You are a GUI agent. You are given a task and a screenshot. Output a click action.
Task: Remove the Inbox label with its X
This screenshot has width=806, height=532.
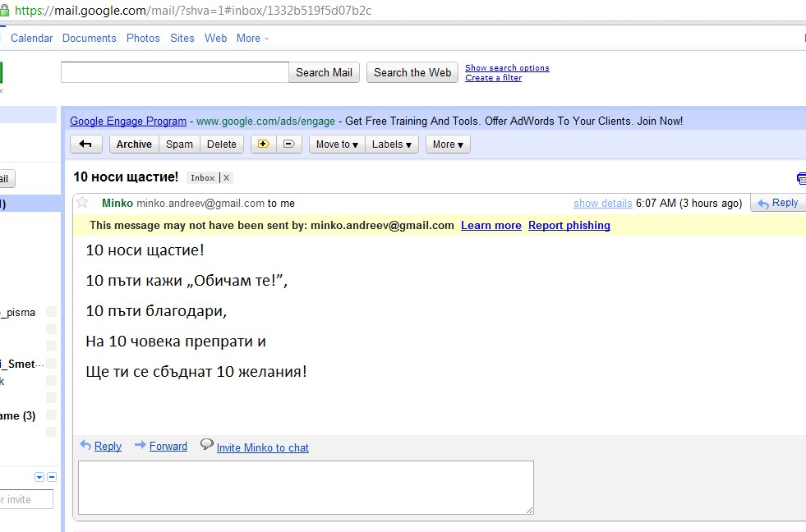(x=227, y=178)
